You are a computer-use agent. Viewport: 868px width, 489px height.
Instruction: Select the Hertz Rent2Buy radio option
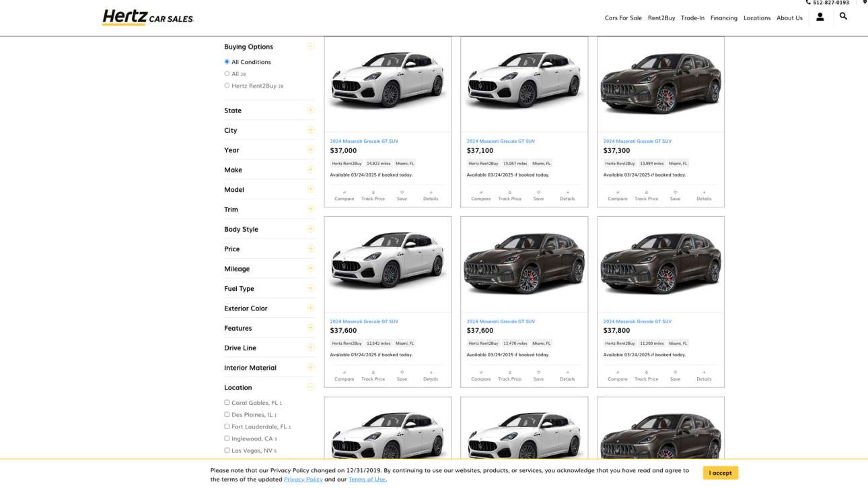tap(227, 86)
